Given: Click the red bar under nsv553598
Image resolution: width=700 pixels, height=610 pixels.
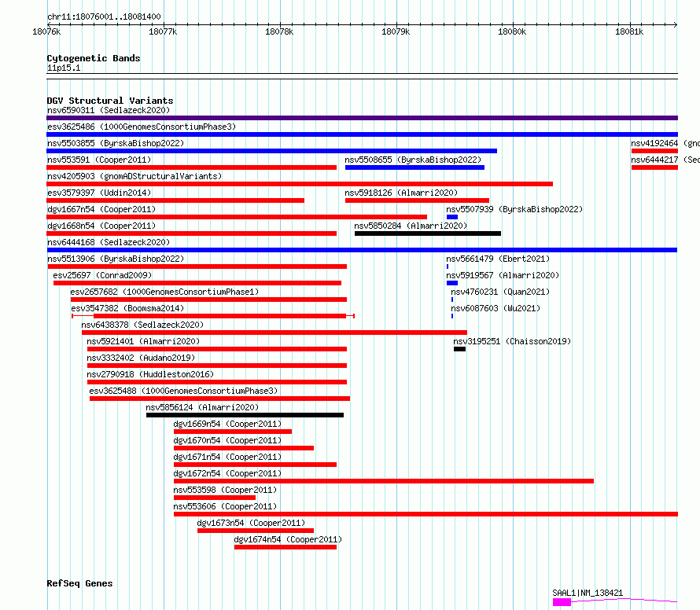Looking at the screenshot, I should point(215,498).
